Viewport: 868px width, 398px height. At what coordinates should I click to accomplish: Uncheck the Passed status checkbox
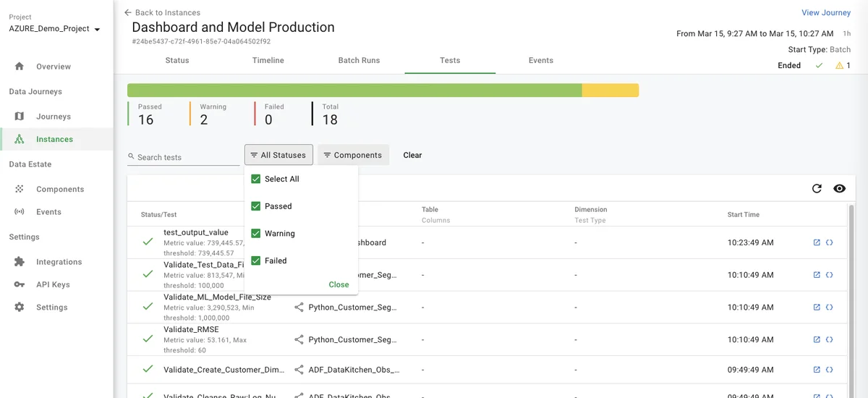pos(255,206)
